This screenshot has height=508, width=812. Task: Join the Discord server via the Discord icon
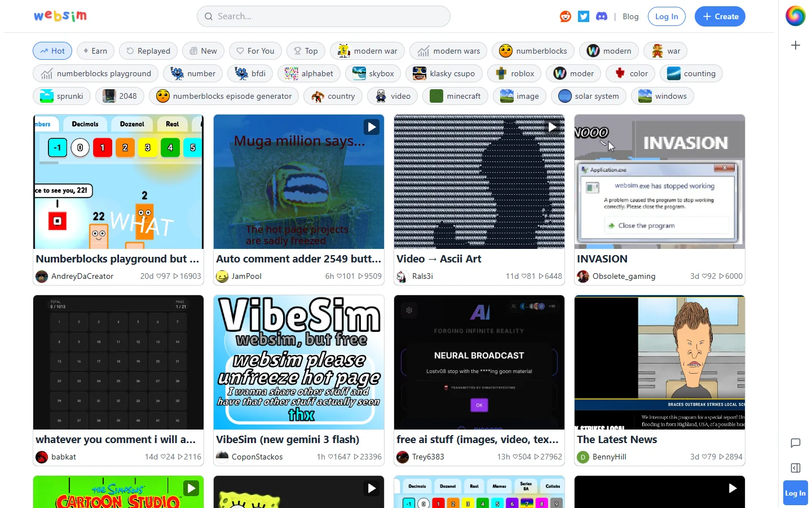(601, 16)
